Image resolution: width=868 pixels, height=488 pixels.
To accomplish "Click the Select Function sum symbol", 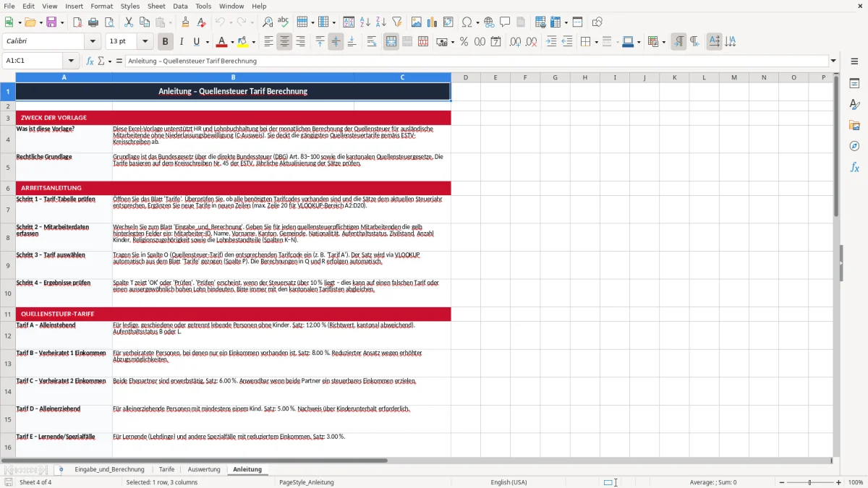I will click(101, 61).
